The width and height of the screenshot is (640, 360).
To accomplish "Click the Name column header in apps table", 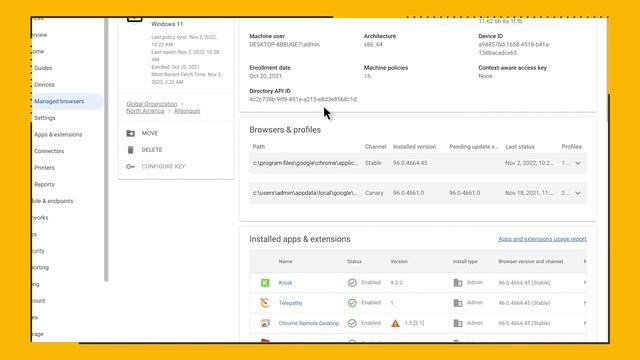I will pyautogui.click(x=285, y=261).
